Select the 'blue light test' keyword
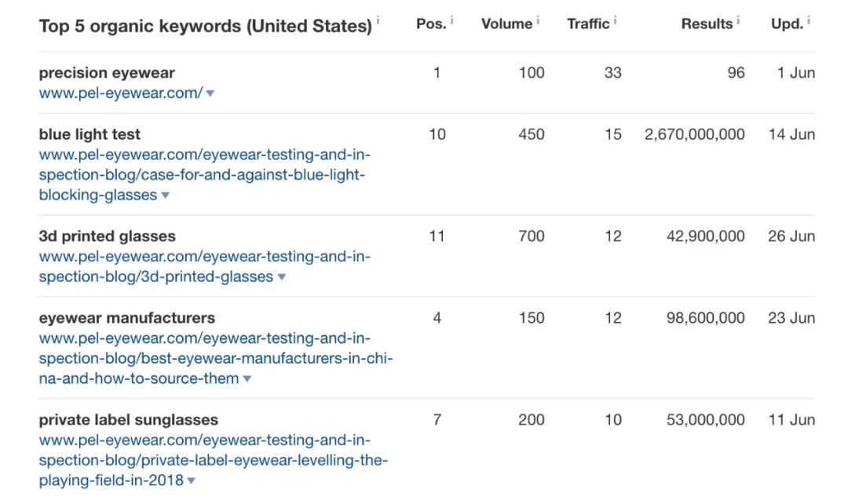Viewport: 848px width, 504px height. pos(90,134)
